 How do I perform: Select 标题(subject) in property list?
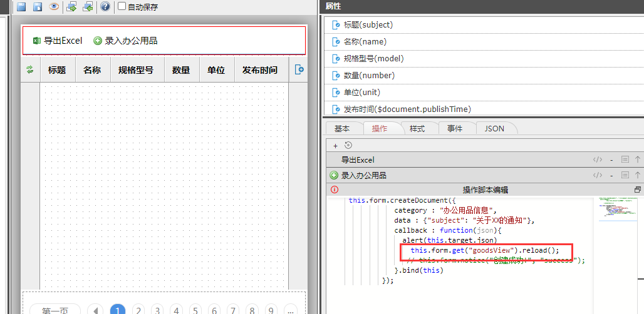pos(484,25)
